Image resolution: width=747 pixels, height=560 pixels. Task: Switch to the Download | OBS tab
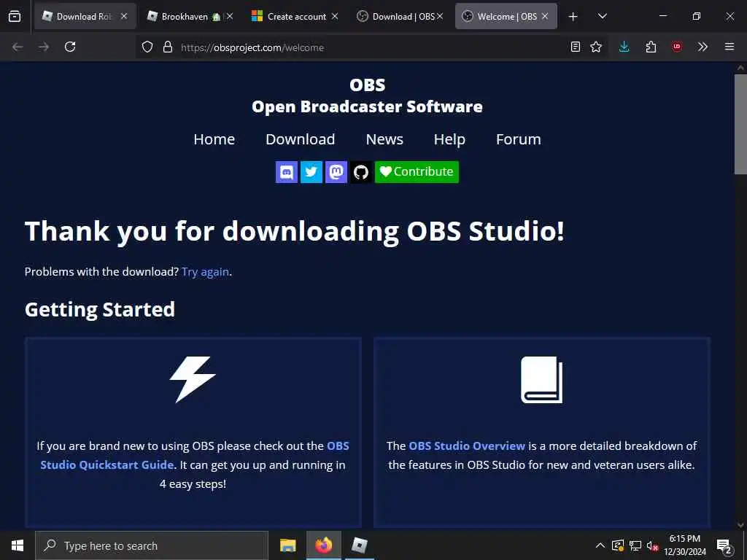tap(400, 16)
